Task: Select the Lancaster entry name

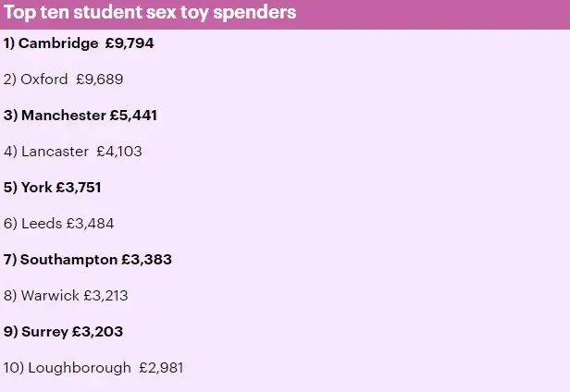Action: click(x=55, y=152)
